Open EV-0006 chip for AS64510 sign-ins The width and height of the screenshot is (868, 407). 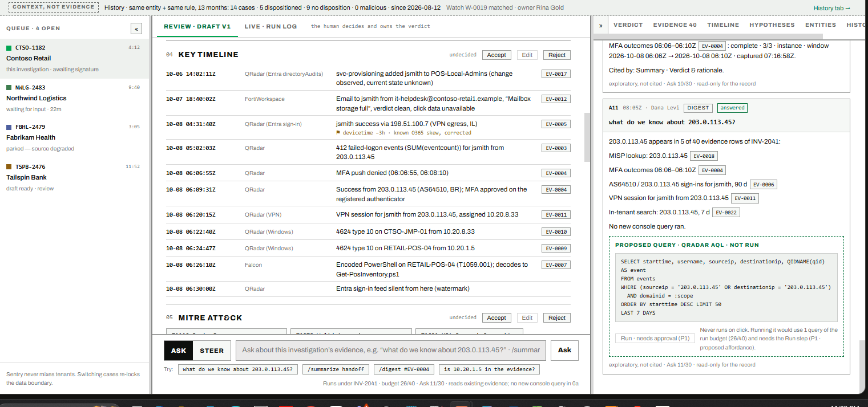coord(763,185)
